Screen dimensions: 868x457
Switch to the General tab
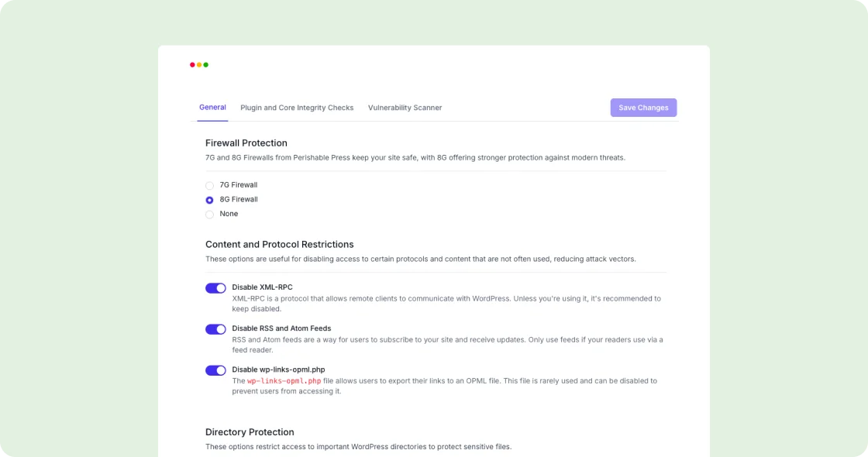coord(212,108)
